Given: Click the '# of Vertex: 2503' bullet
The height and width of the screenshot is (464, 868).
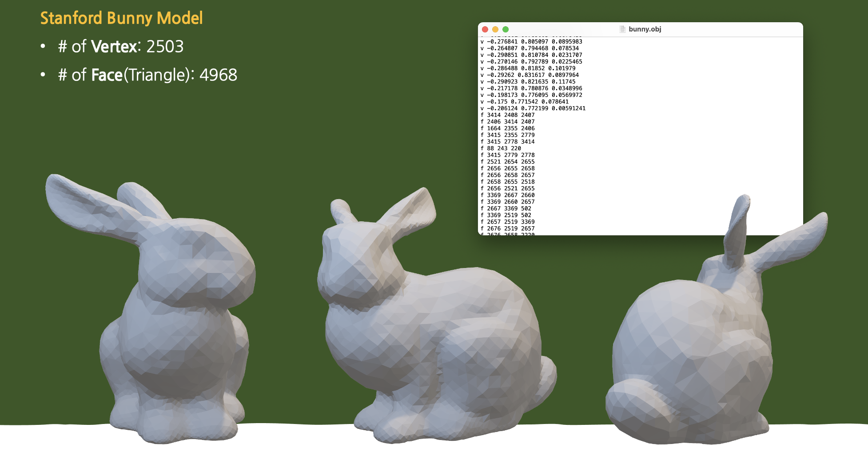Looking at the screenshot, I should pyautogui.click(x=120, y=47).
